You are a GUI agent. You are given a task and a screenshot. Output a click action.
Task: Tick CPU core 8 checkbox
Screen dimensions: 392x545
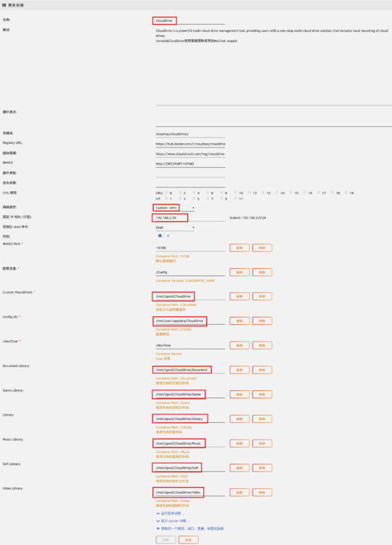coord(221,193)
